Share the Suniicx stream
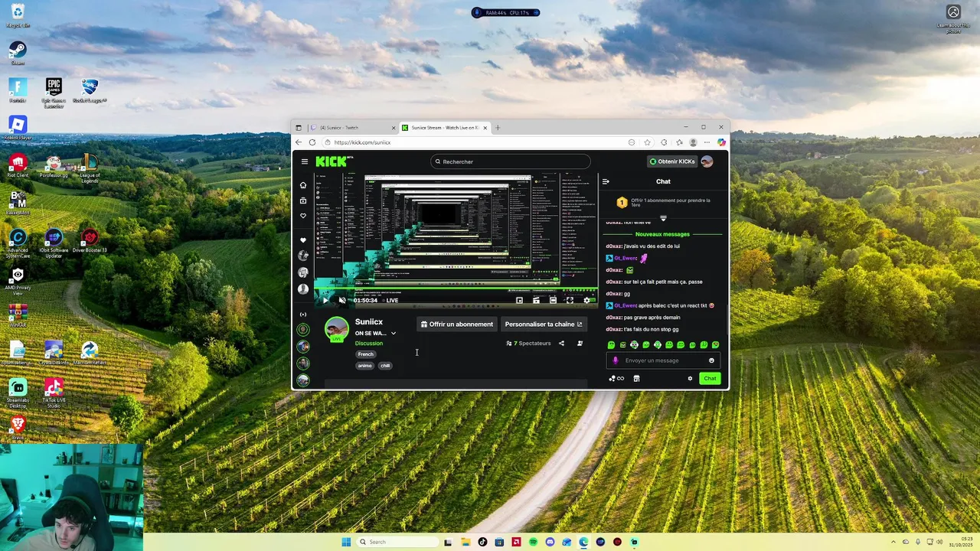The image size is (980, 551). pos(561,344)
